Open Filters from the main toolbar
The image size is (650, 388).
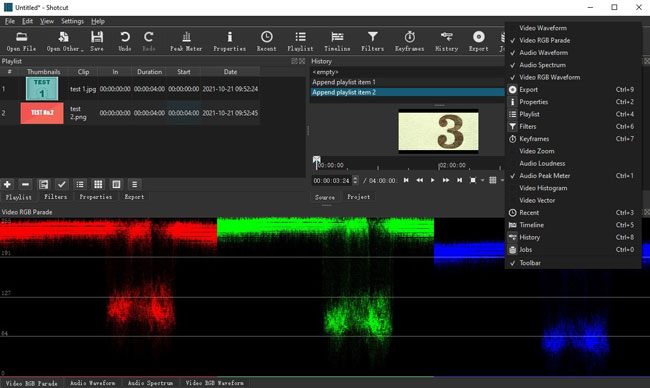click(372, 41)
